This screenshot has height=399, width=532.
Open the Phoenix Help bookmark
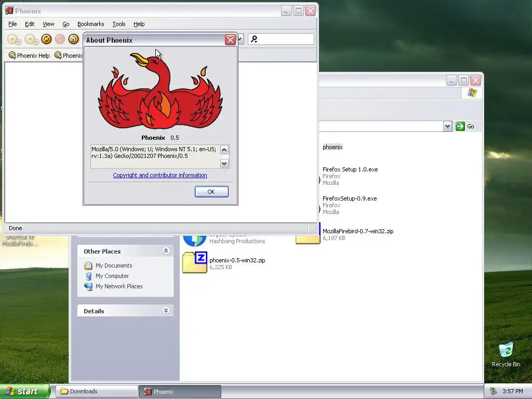coord(29,55)
